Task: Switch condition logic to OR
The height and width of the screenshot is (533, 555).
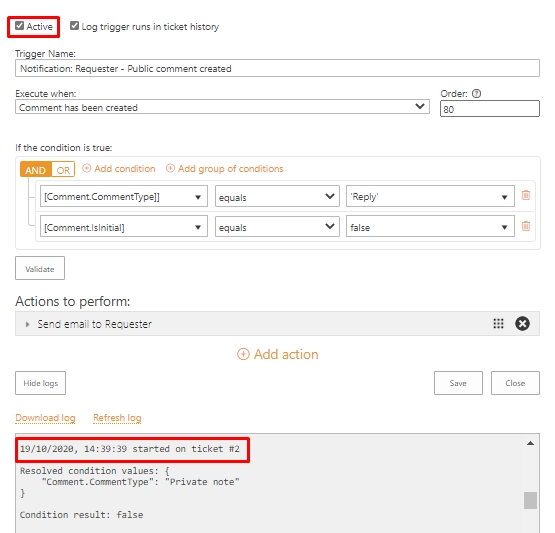Action: pyautogui.click(x=63, y=170)
